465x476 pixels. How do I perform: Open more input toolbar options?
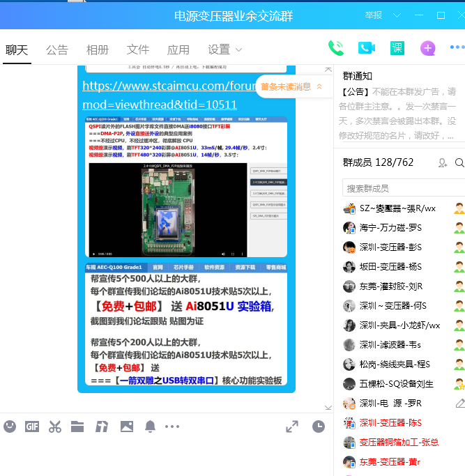pyautogui.click(x=172, y=427)
